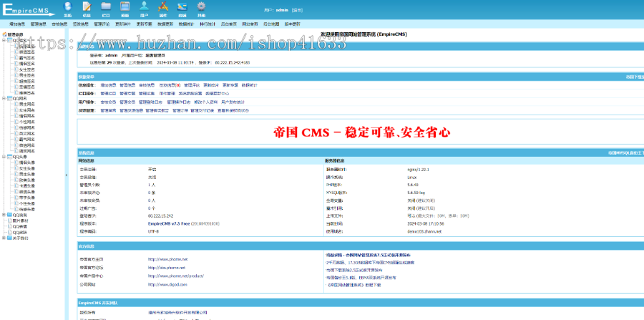Image resolution: width=644 pixels, height=320 pixels.
Task: Open 修改个人资料 in the quick menu
Action: 206,102
